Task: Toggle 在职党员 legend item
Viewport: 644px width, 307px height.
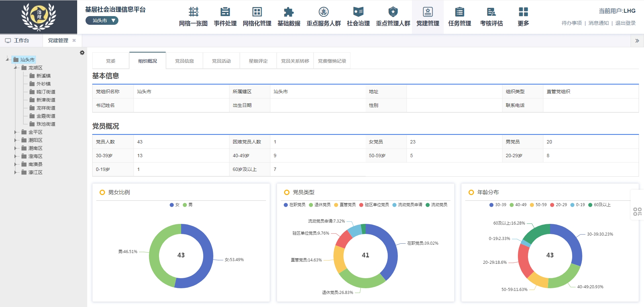Action: pyautogui.click(x=294, y=205)
